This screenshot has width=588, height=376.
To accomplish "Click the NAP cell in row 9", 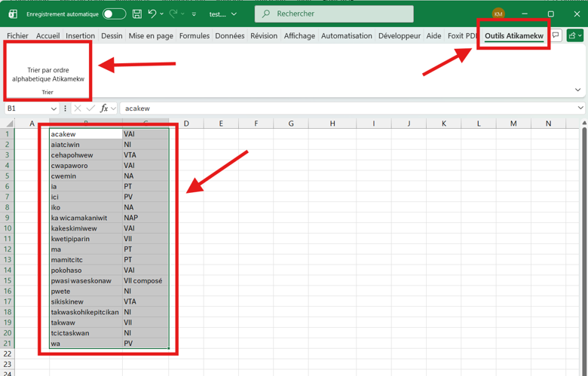I will pos(145,218).
